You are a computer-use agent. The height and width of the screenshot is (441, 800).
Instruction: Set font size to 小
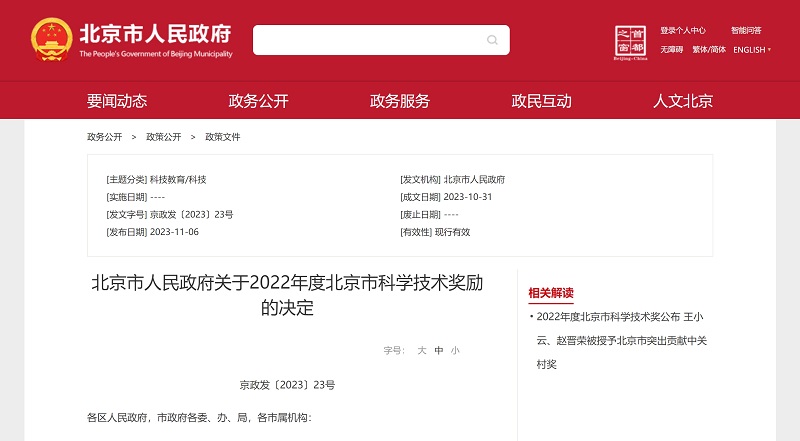point(455,351)
